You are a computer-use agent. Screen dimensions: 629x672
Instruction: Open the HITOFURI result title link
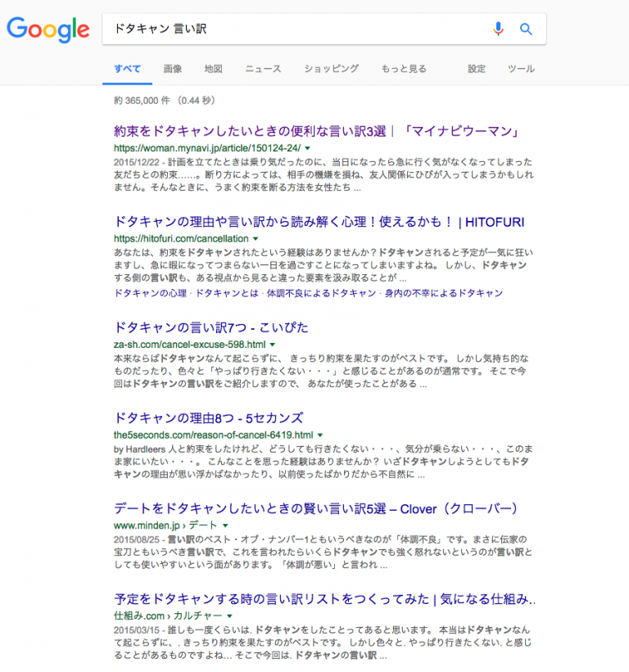pyautogui.click(x=319, y=222)
